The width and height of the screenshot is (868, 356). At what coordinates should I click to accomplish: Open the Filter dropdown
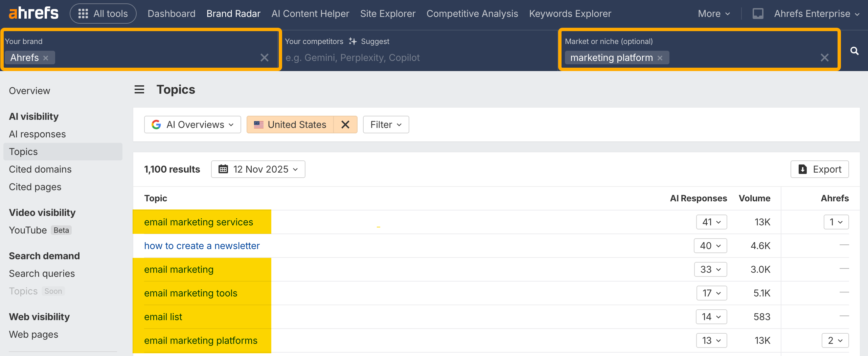pyautogui.click(x=386, y=125)
